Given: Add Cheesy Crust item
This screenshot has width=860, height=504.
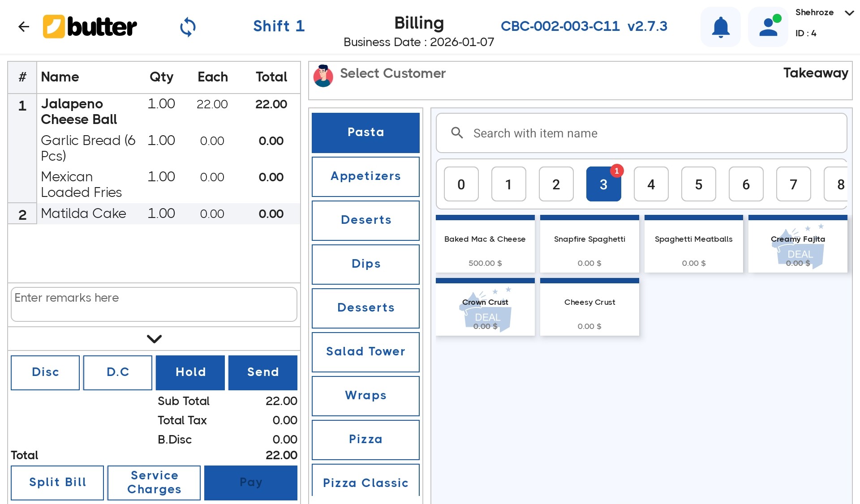Looking at the screenshot, I should pos(589,308).
